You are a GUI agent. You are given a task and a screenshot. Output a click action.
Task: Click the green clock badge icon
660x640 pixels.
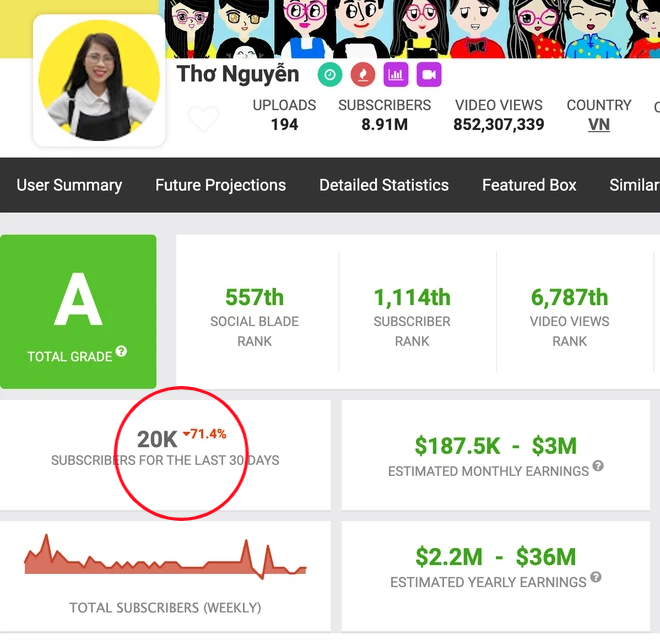(330, 75)
